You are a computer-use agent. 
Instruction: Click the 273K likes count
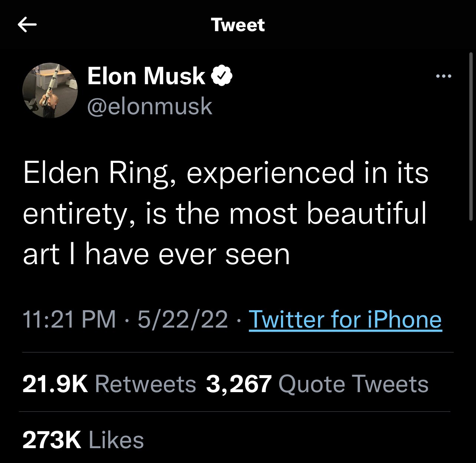point(52,440)
